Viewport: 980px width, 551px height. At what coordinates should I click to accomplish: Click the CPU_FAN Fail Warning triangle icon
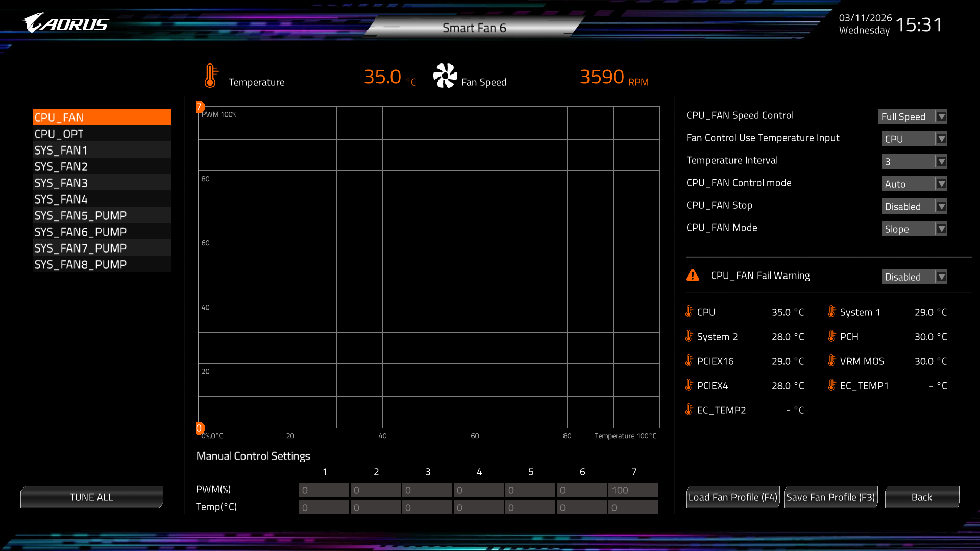tap(693, 275)
